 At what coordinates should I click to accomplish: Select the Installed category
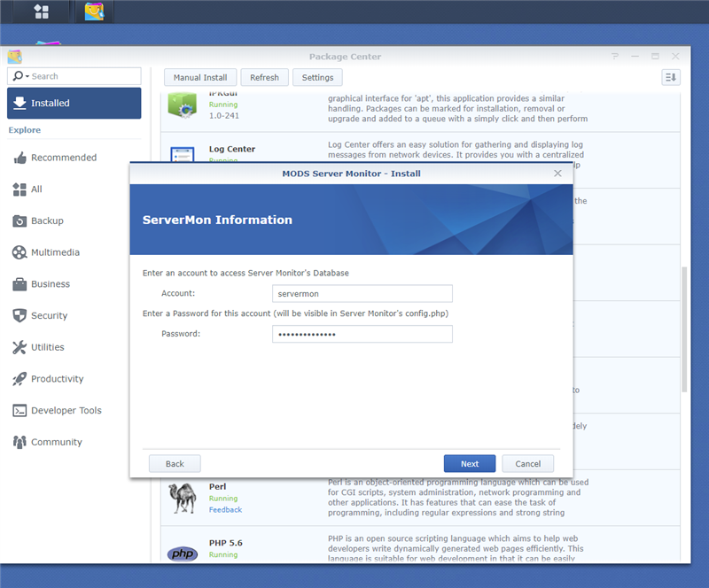(74, 103)
